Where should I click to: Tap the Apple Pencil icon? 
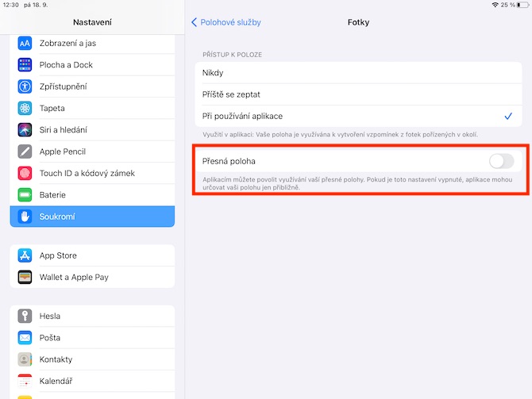pyautogui.click(x=25, y=152)
